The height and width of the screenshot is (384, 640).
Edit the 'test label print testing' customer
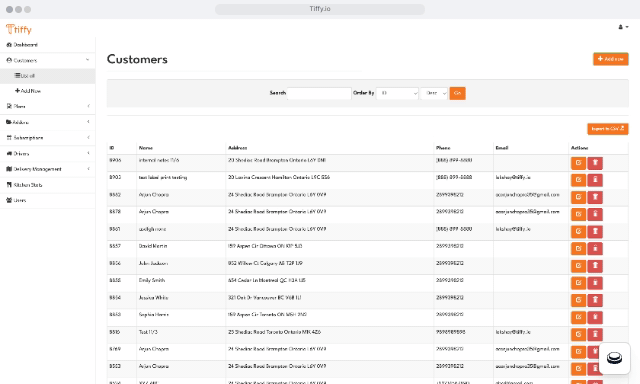tap(578, 180)
